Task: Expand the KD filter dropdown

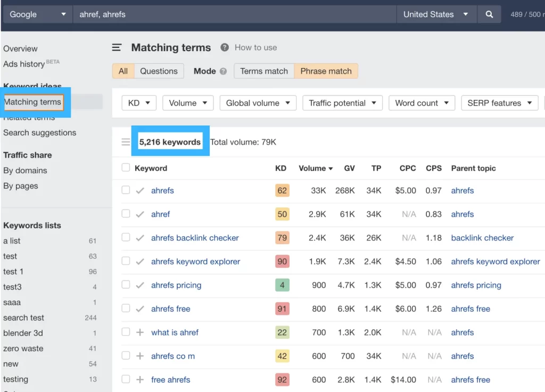Action: (139, 103)
